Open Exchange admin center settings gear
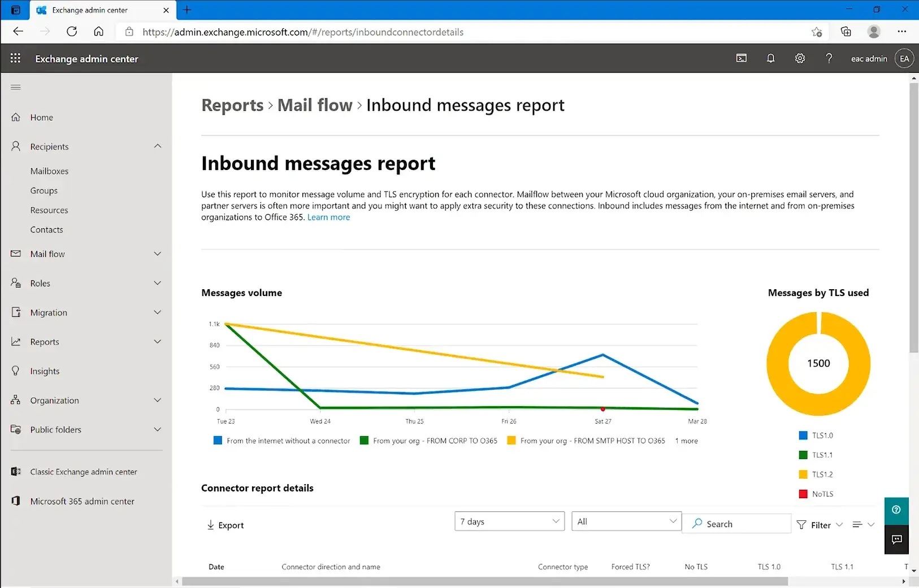This screenshot has height=588, width=919. [x=799, y=58]
